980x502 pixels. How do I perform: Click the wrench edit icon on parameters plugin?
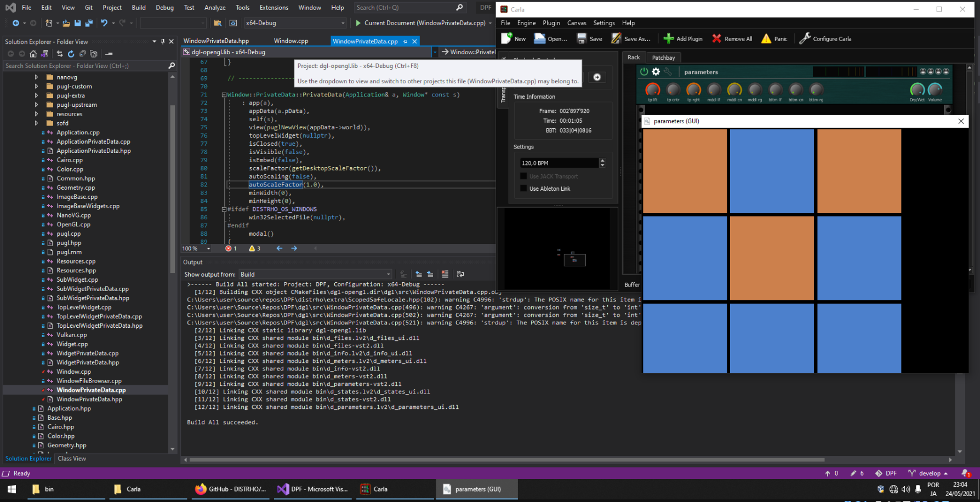coord(668,72)
